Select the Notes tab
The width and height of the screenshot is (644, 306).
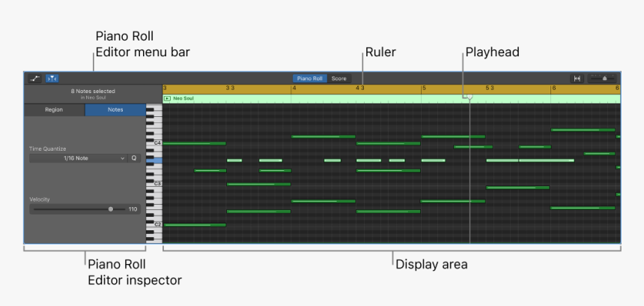[115, 109]
